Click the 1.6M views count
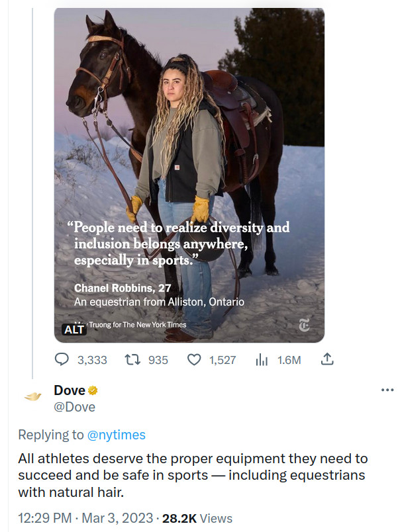The width and height of the screenshot is (400, 532). pos(289,360)
